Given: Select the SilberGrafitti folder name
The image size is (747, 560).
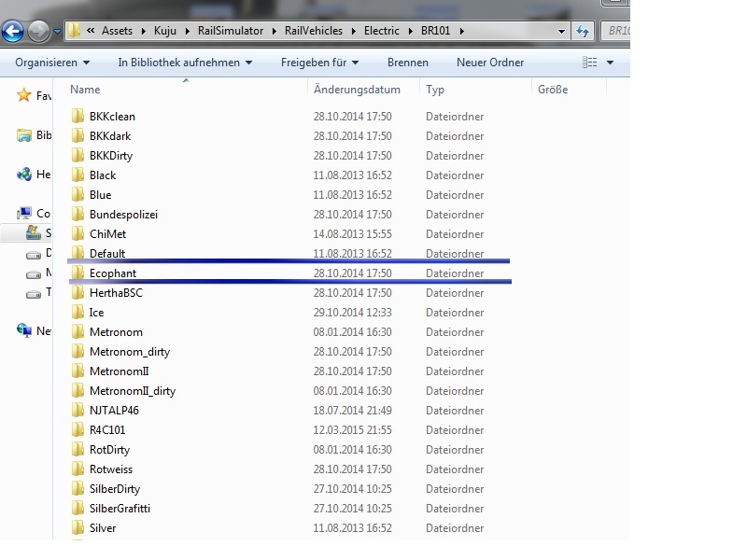Looking at the screenshot, I should pyautogui.click(x=120, y=509).
